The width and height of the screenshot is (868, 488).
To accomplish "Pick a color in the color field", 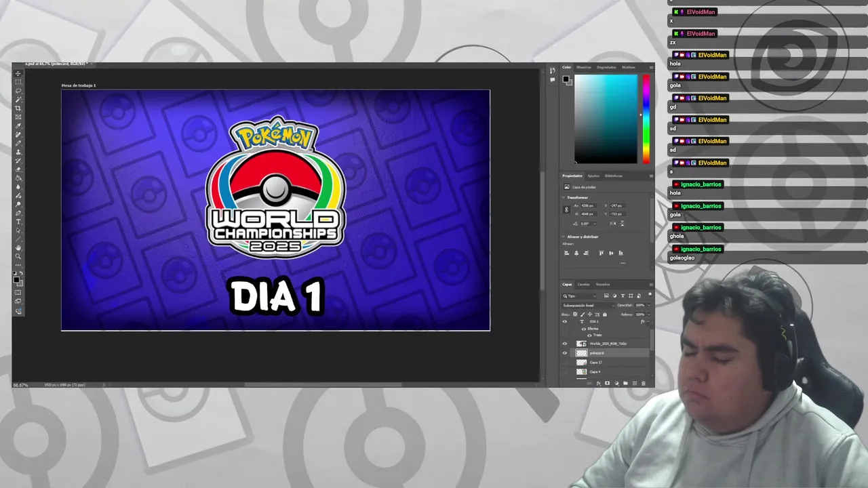I will pyautogui.click(x=606, y=119).
